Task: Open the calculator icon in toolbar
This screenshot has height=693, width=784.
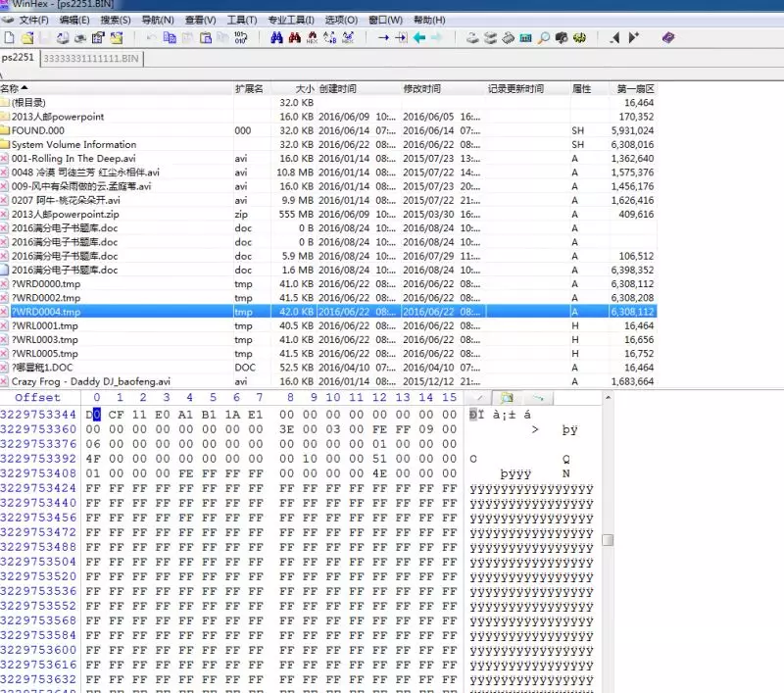Action: 525,38
